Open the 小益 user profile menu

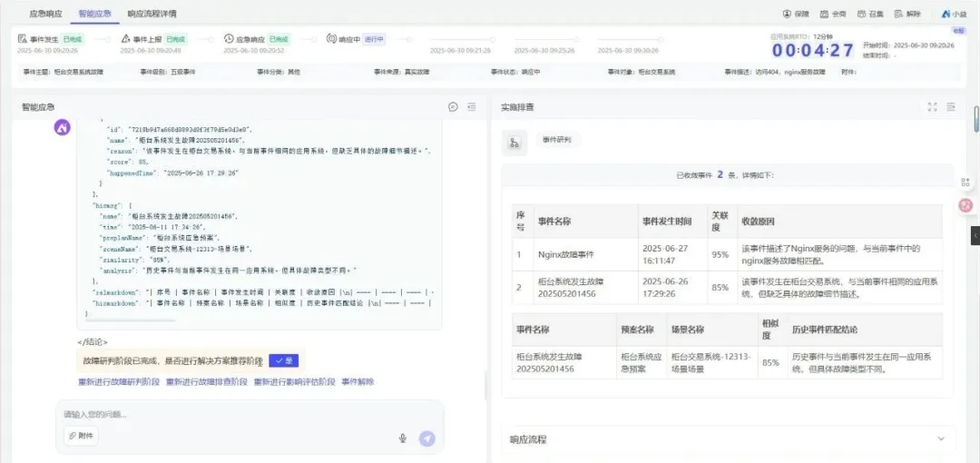click(954, 15)
